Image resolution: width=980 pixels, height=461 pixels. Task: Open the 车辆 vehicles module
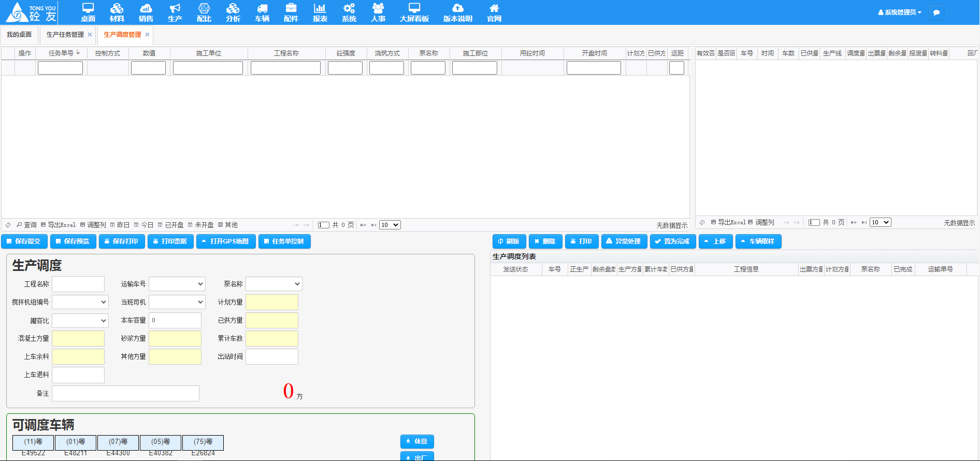(262, 12)
